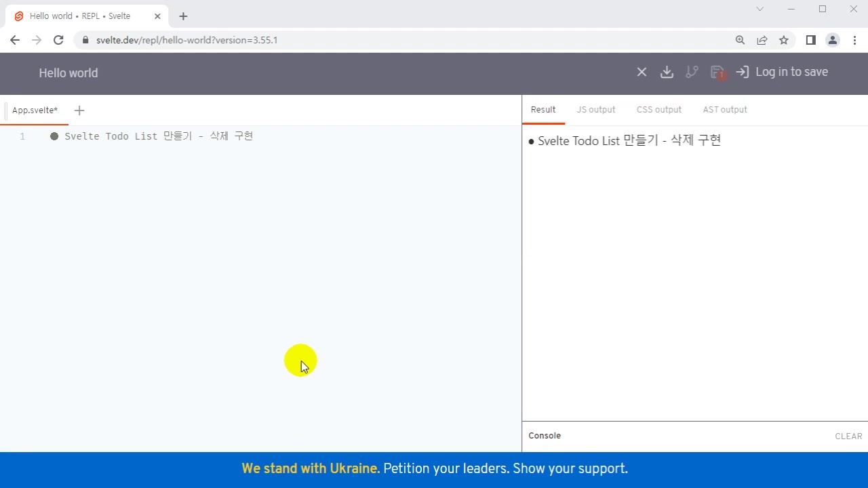Add a new component with plus icon
Viewport: 868px width, 488px height.
point(79,110)
